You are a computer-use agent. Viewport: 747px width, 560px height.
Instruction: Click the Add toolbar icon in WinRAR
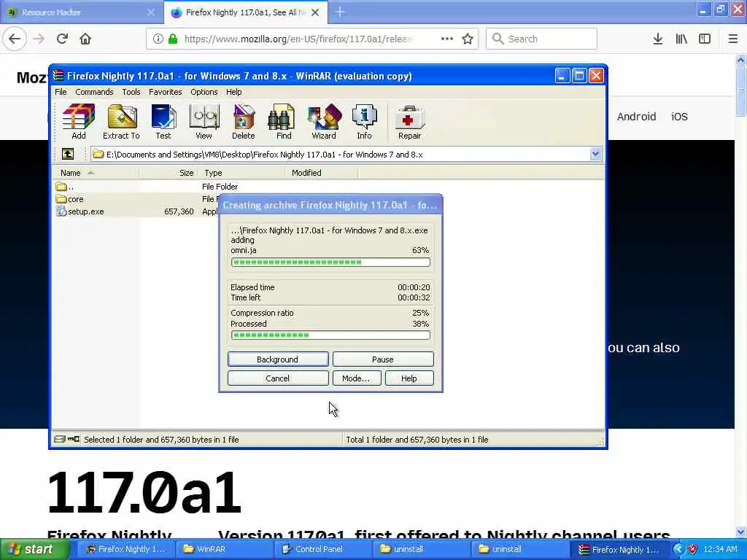tap(79, 122)
